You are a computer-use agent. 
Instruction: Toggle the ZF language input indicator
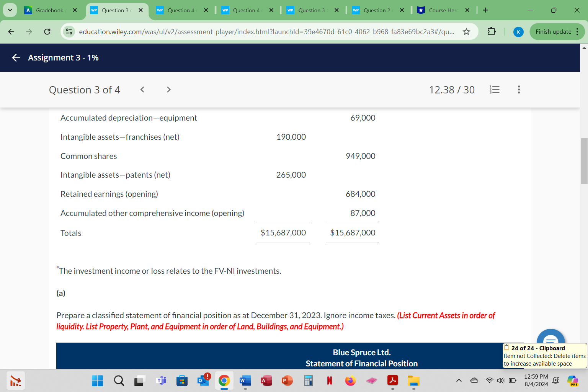tap(555, 381)
